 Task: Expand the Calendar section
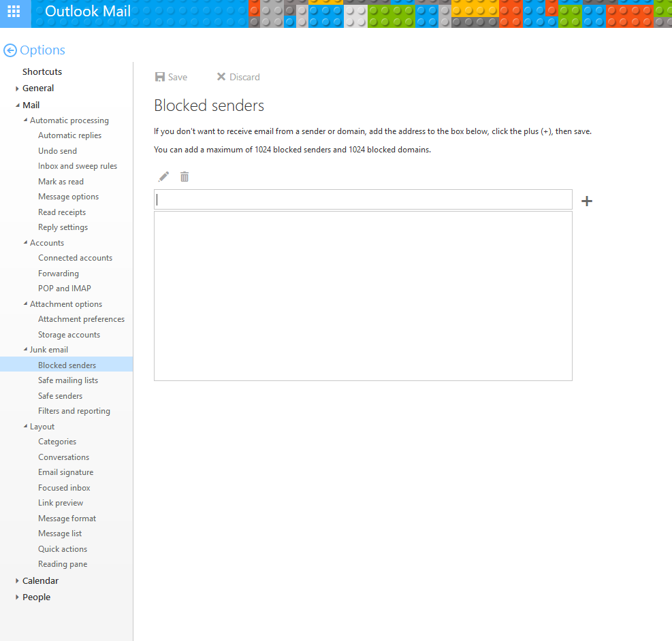pyautogui.click(x=17, y=581)
